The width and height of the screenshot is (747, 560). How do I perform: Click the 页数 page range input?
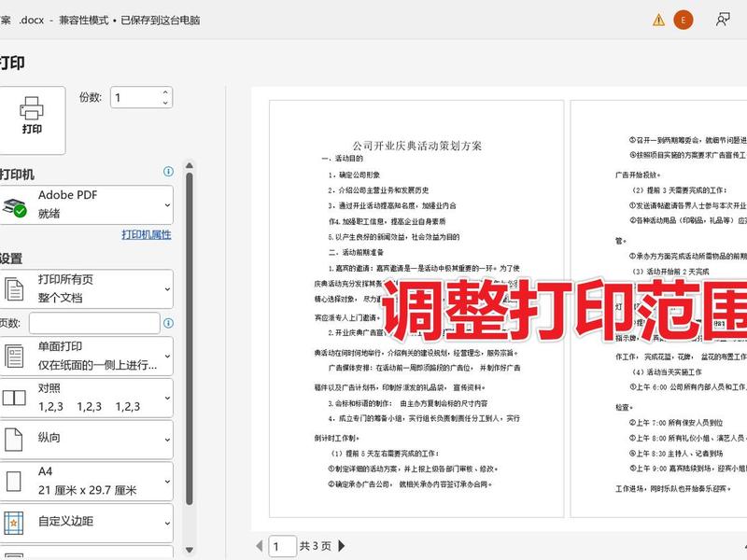94,323
